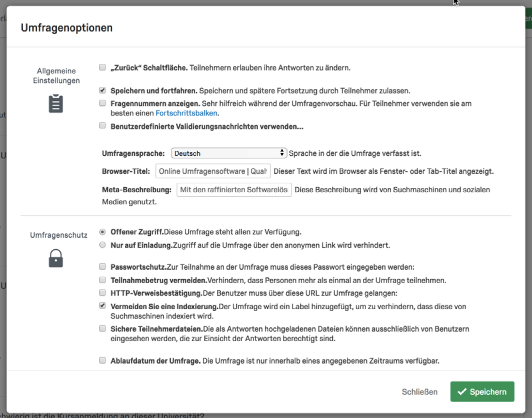Enable Sichere Teilnehmerdateien checkbox
Screen dimensions: 532x418
pyautogui.click(x=102, y=328)
